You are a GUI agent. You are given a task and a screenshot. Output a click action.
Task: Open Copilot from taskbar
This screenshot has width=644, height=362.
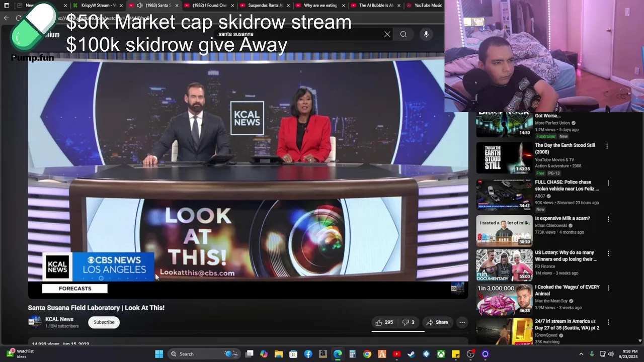(x=264, y=354)
